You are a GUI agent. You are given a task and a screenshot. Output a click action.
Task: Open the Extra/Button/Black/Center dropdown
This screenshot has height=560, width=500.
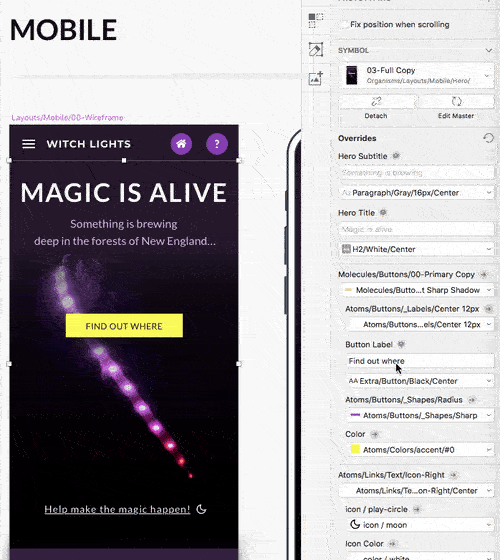coord(420,381)
